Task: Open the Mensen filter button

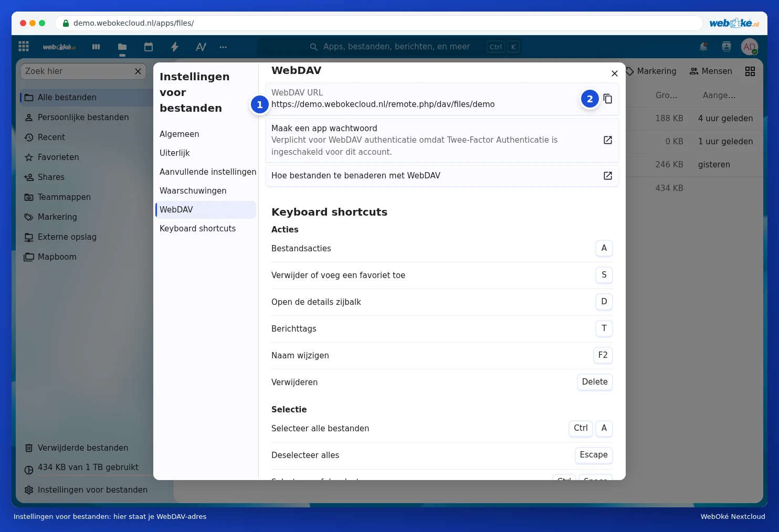Action: (711, 71)
